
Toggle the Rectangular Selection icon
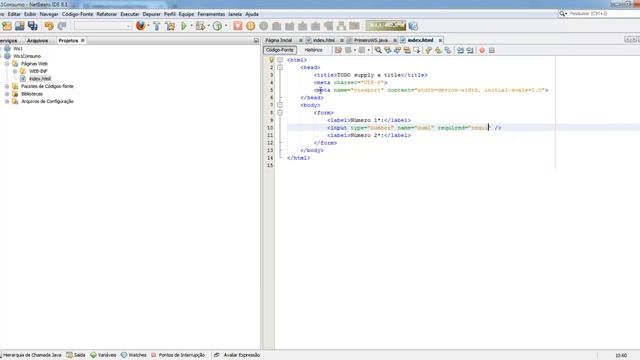[x=417, y=50]
